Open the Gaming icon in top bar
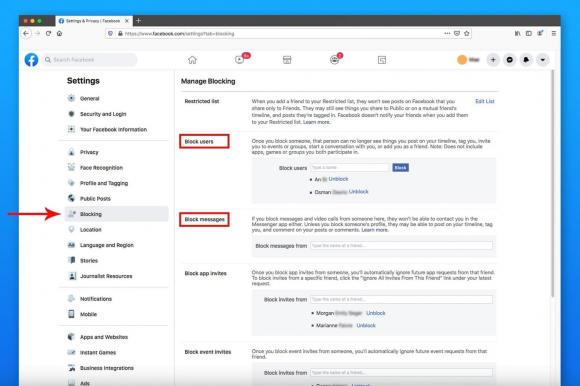Screen dimensions: 580x386 382,60
